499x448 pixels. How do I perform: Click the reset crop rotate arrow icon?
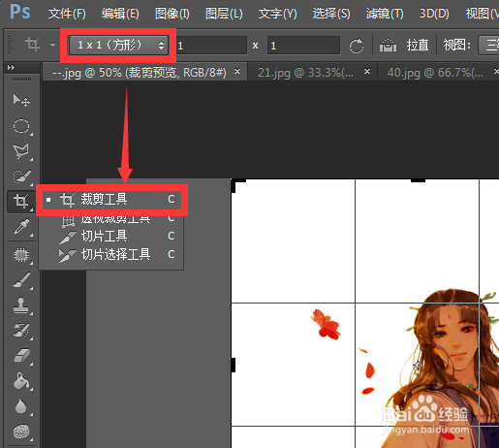coord(357,46)
